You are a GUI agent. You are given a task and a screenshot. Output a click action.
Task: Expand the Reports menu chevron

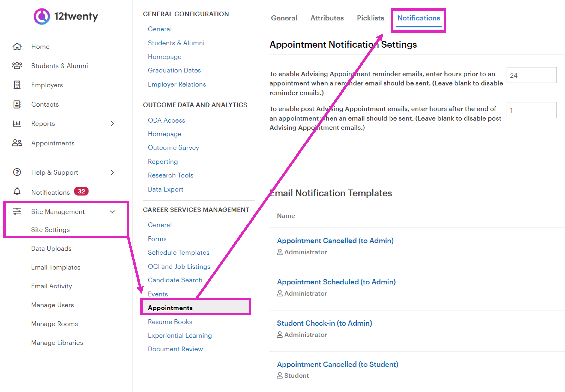[x=113, y=124]
